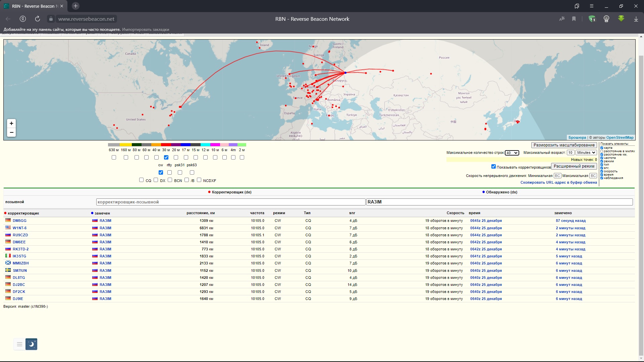Screen dimensions: 644x362
Task: Click the корректировщик-позывной input field
Action: [x=230, y=202]
